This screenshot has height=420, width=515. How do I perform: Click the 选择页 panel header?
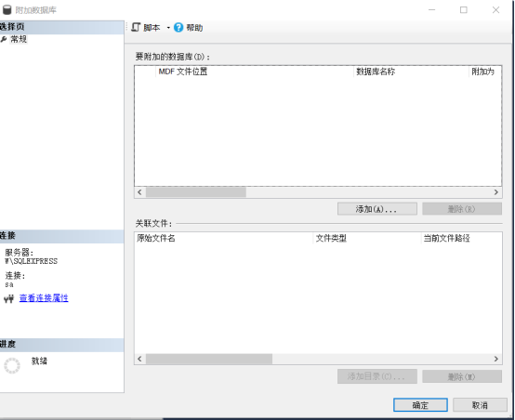point(61,27)
